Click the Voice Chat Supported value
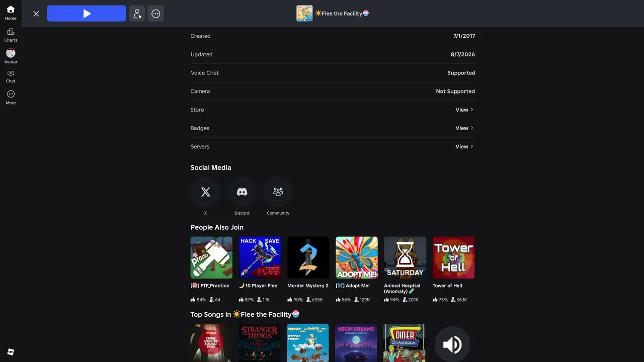The height and width of the screenshot is (362, 644). [x=461, y=73]
